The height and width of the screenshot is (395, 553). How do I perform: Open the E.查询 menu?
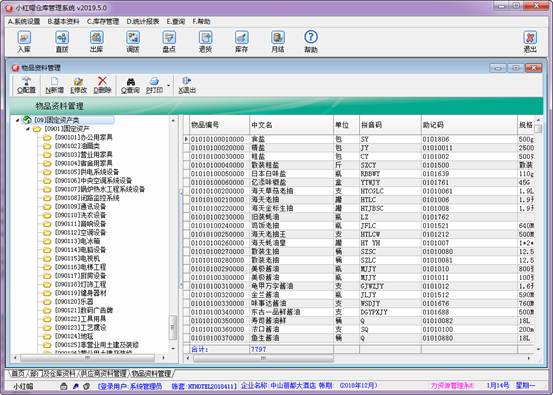[x=176, y=22]
